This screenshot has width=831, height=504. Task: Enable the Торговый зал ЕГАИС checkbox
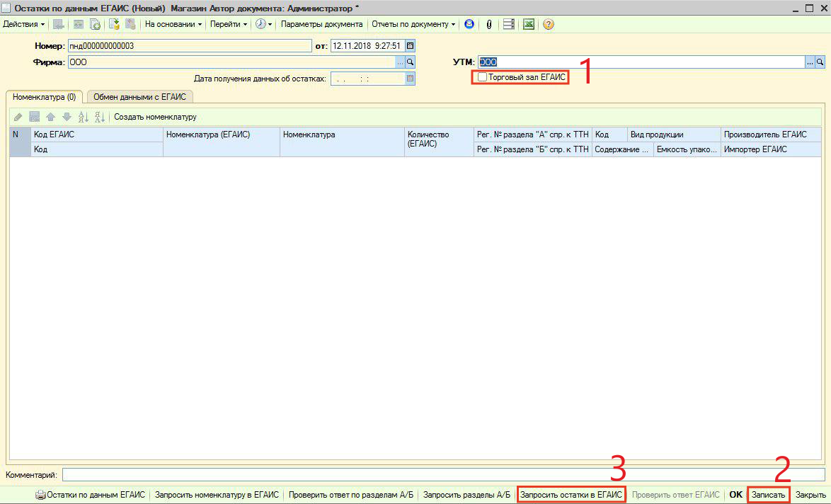tap(482, 77)
